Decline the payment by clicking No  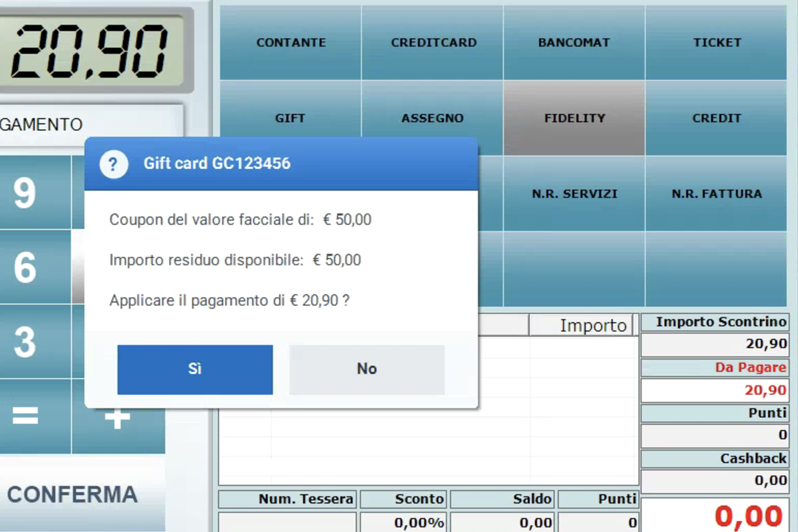(367, 370)
